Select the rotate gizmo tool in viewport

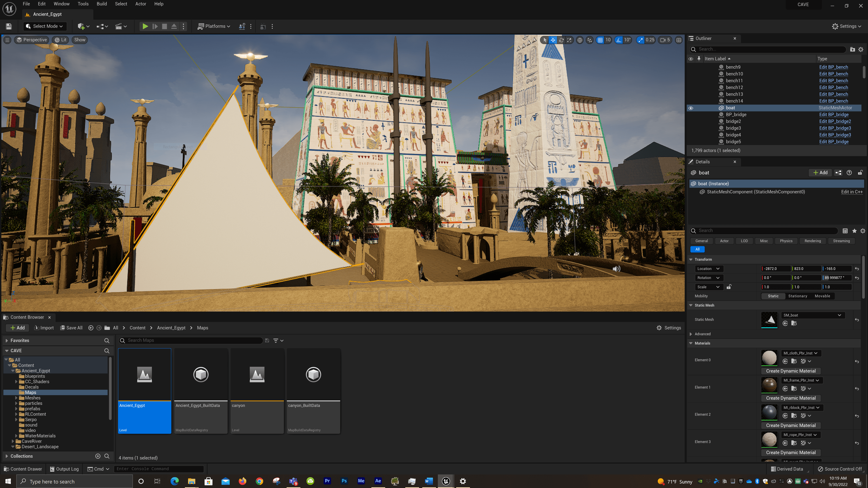click(561, 40)
